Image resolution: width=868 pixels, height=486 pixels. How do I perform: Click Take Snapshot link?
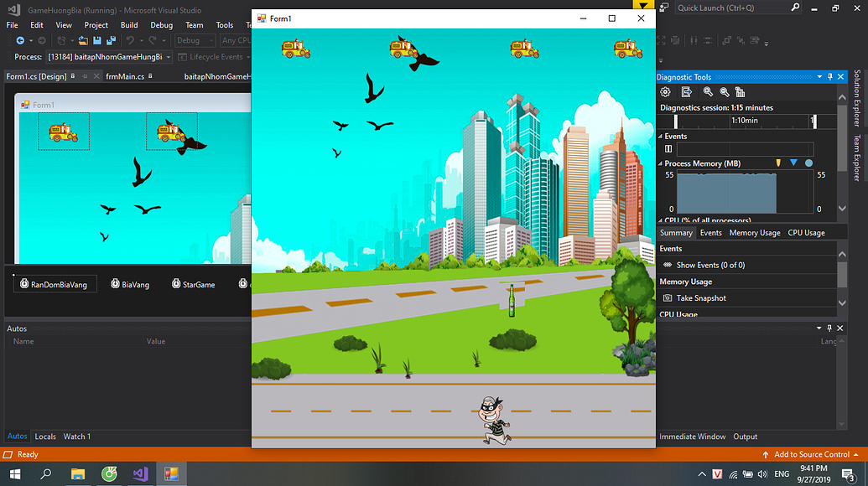pos(701,298)
